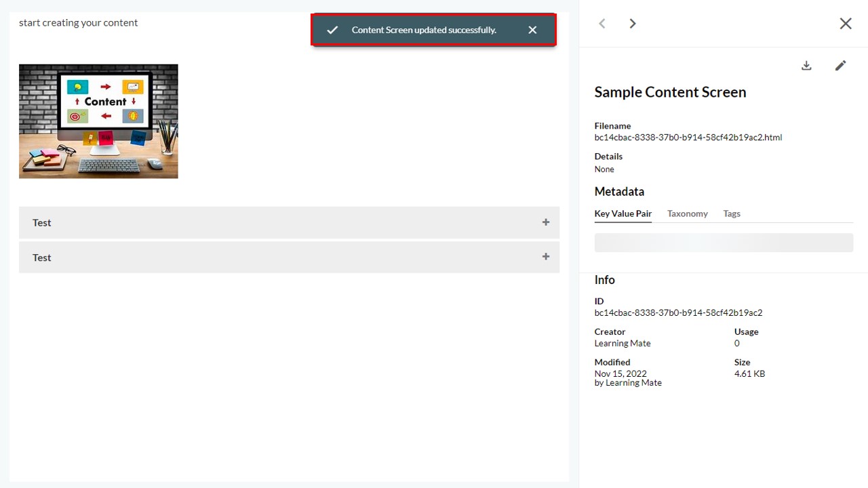Image resolution: width=868 pixels, height=488 pixels.
Task: Click the 'start creating your content' text
Action: point(78,23)
